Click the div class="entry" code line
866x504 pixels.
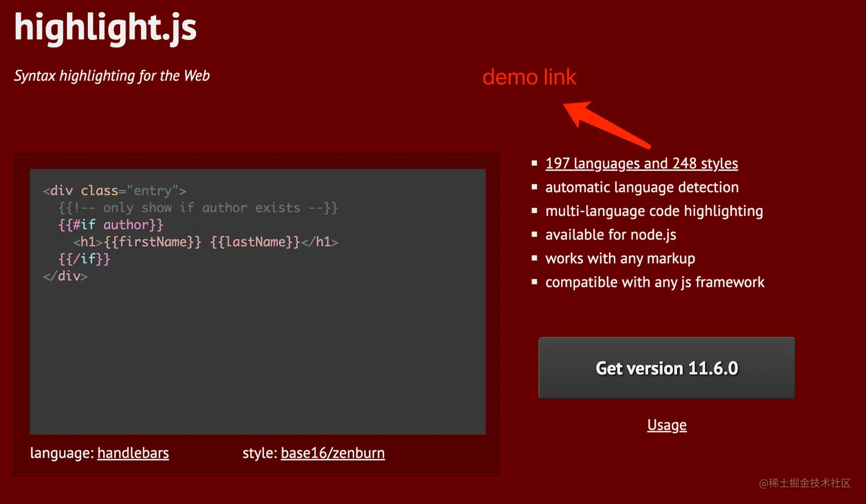115,191
